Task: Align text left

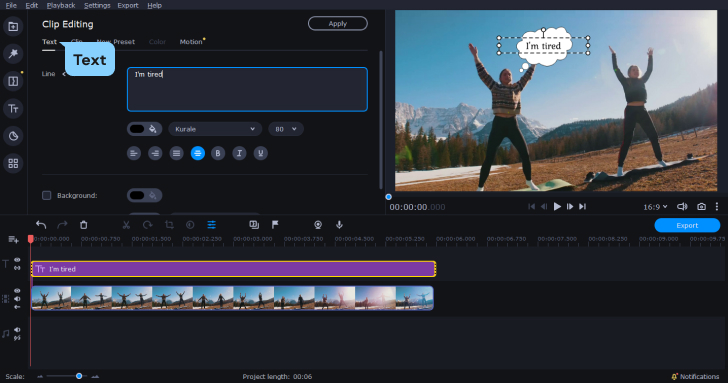Action: [134, 153]
